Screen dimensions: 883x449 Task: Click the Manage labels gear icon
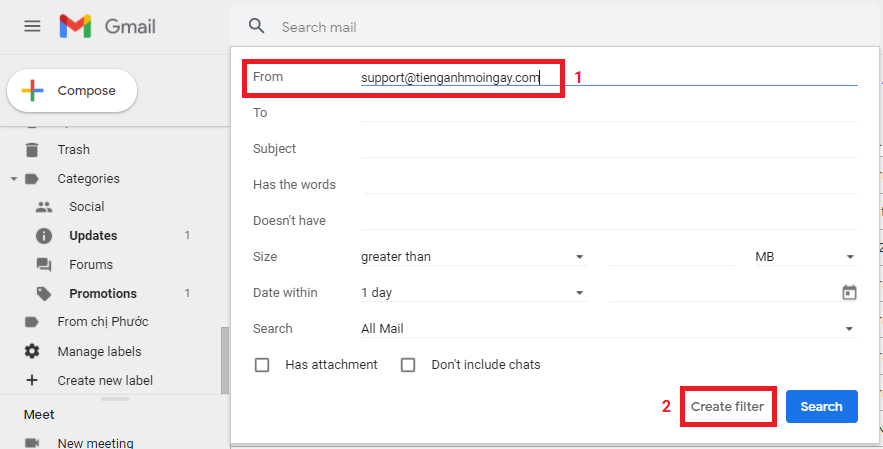point(32,352)
